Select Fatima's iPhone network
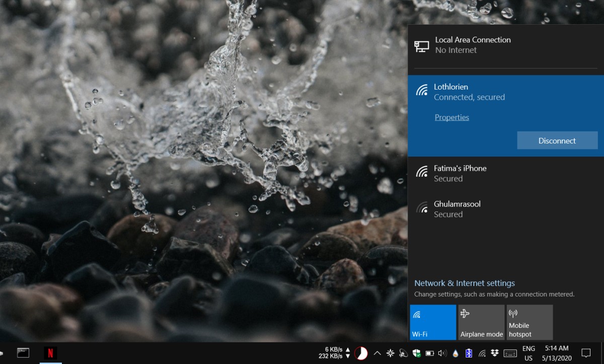 click(506, 173)
